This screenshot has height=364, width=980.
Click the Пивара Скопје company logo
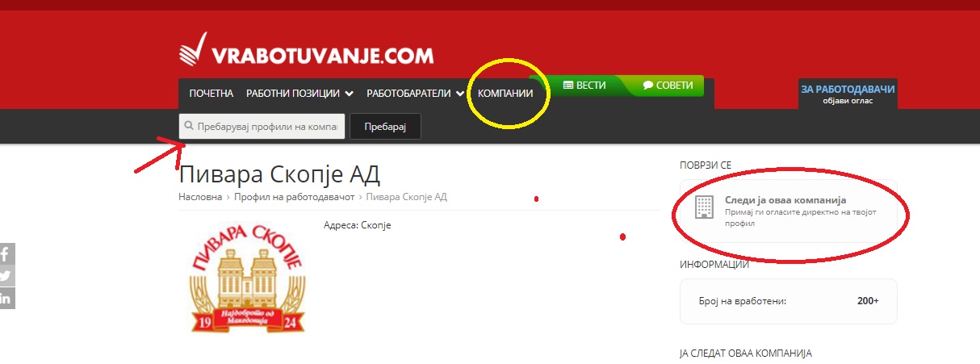(x=245, y=278)
